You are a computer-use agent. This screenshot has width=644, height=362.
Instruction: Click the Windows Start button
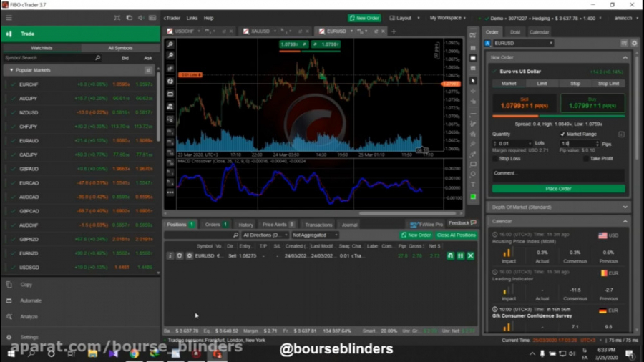(x=11, y=353)
